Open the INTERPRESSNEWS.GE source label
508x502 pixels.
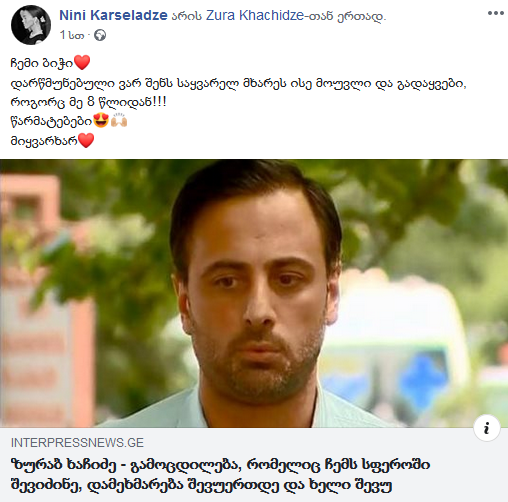77,443
